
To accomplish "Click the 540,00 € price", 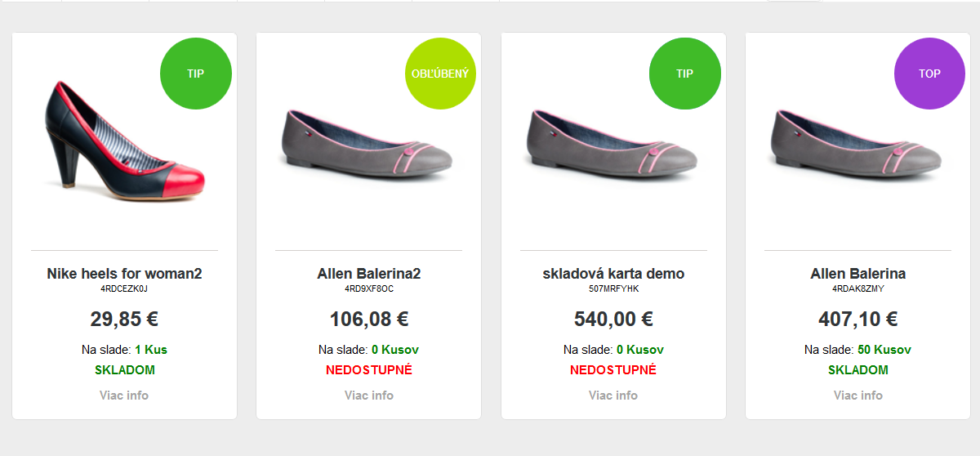I will pyautogui.click(x=613, y=319).
